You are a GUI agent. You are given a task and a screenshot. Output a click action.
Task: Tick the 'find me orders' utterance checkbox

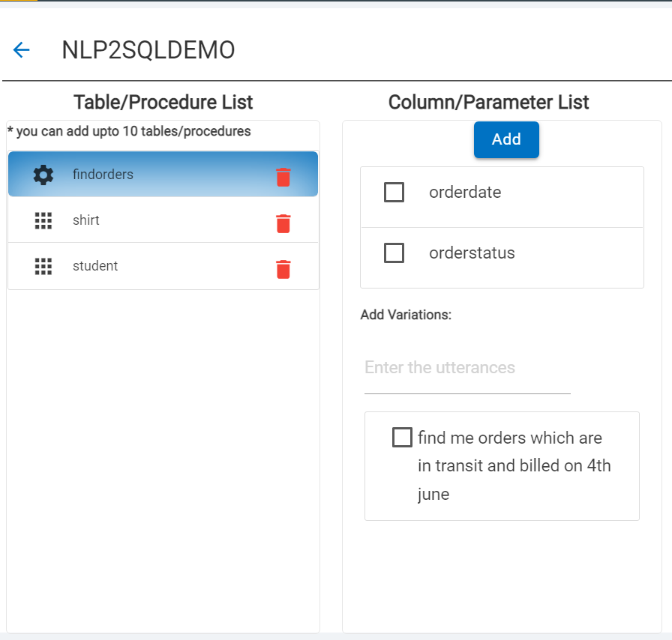pos(402,437)
